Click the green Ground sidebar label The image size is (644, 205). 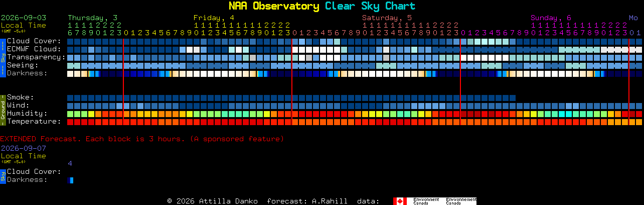[x=3, y=109]
